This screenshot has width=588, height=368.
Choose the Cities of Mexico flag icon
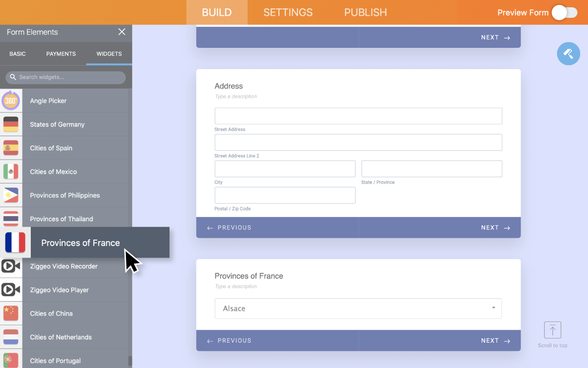(11, 172)
